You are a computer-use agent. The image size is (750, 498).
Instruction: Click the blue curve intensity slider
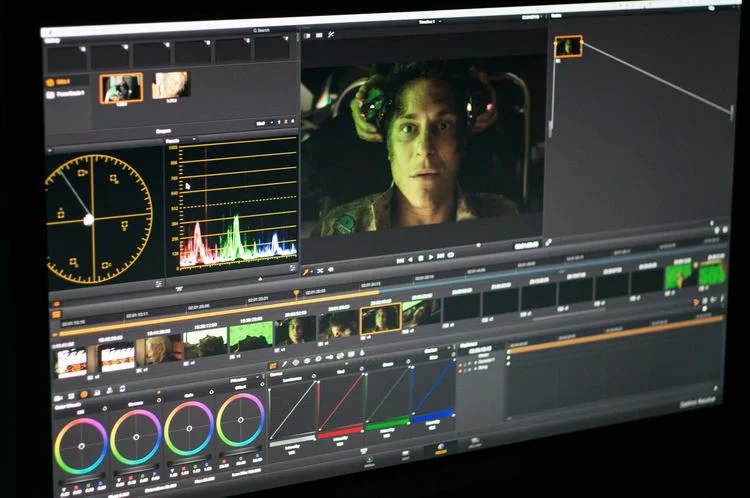433,415
